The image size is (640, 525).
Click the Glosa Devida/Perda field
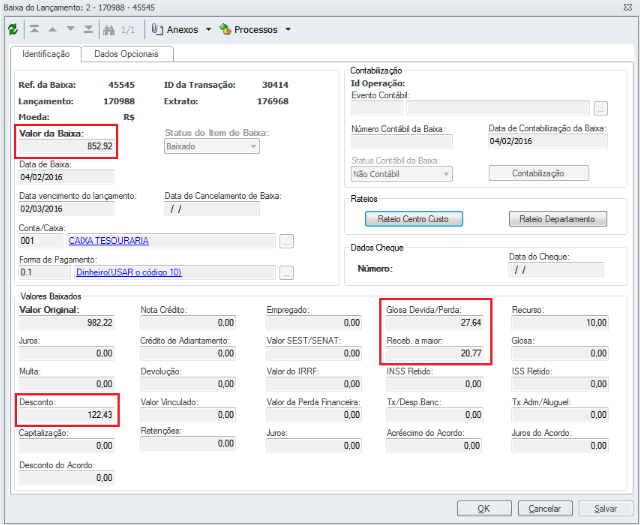(x=435, y=323)
